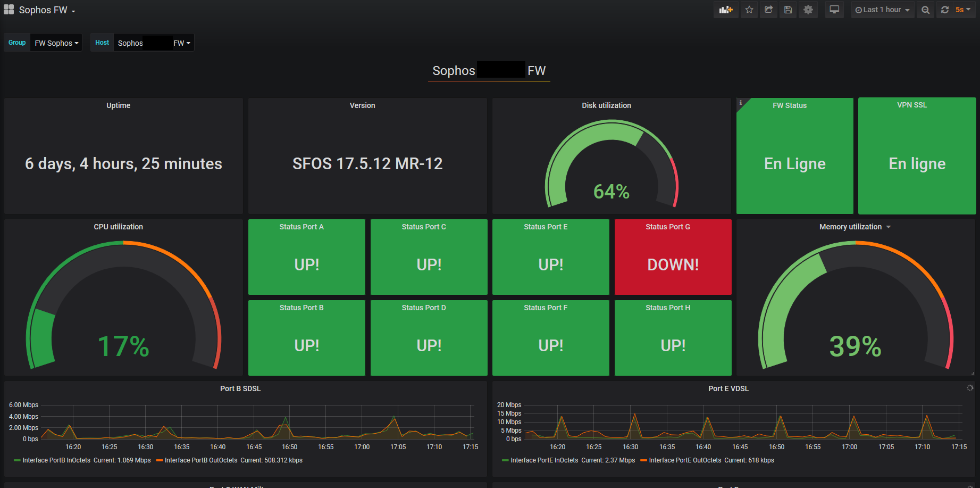980x488 pixels.
Task: Click the Disk utilization panel title
Action: click(x=606, y=105)
